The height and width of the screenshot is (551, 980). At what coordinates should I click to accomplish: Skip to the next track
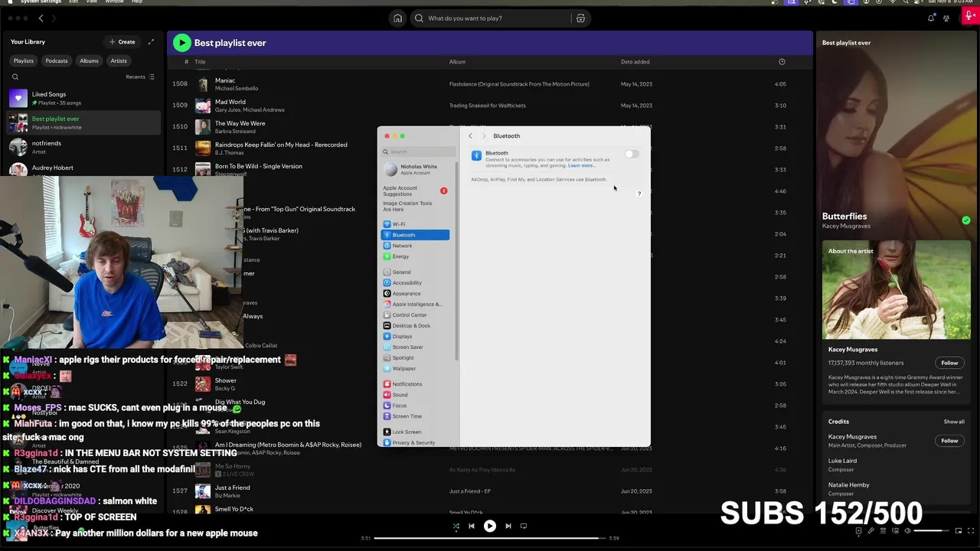[508, 526]
